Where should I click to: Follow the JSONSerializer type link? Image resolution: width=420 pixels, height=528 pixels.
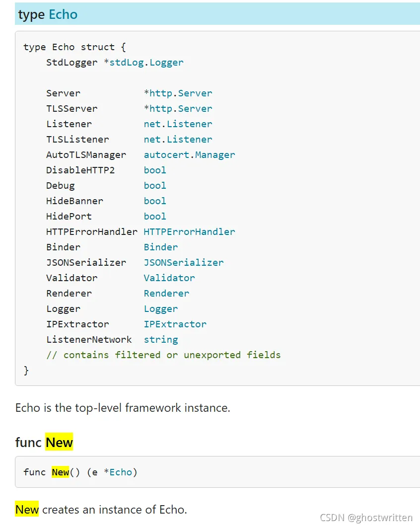pyautogui.click(x=184, y=262)
